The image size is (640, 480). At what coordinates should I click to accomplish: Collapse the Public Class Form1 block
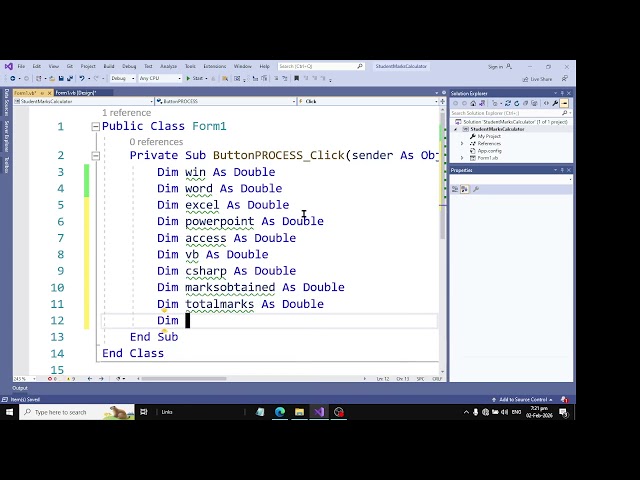pos(96,127)
